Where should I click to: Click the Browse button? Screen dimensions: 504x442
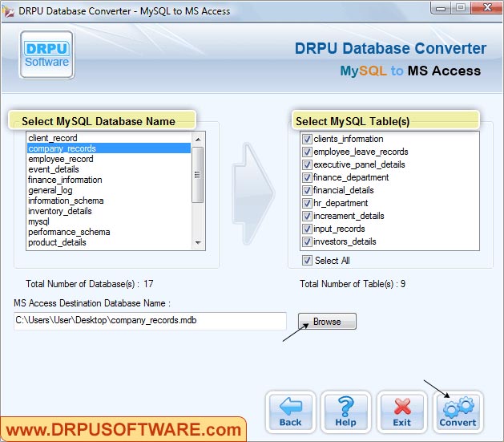tap(327, 322)
